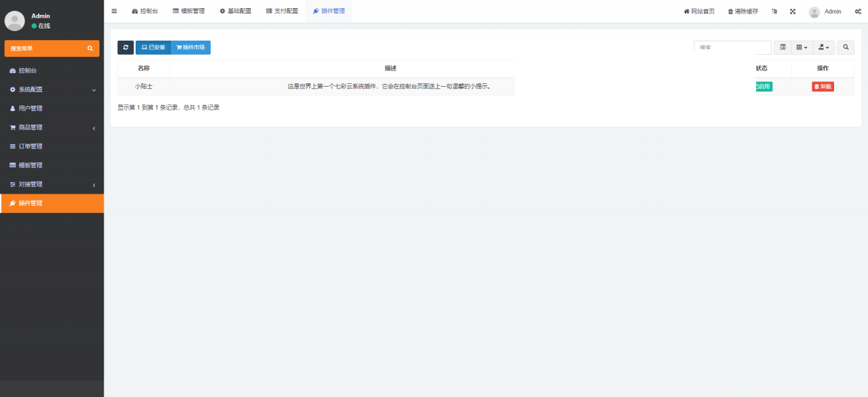
Task: Click the refresh plugins icon button
Action: (125, 47)
